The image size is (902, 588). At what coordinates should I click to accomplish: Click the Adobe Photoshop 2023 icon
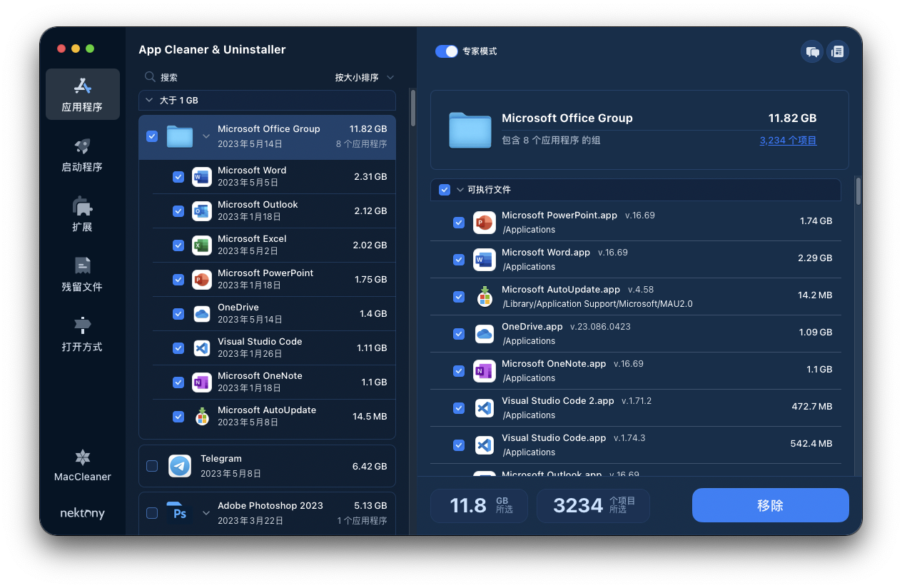click(180, 513)
